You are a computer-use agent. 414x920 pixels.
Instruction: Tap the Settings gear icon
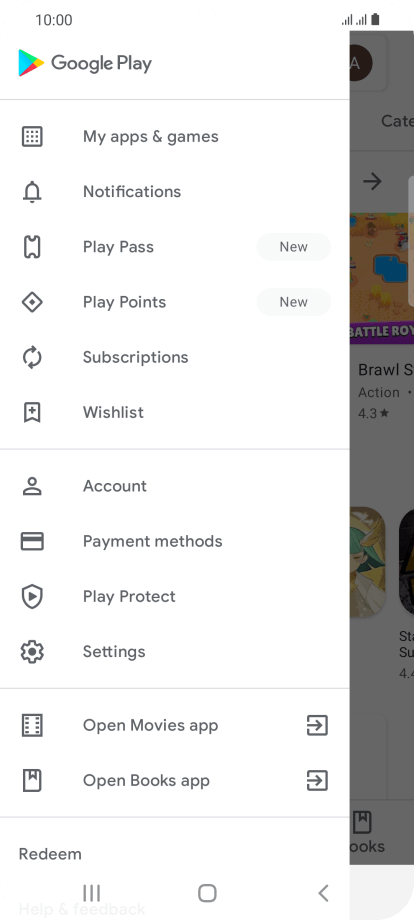tap(32, 652)
